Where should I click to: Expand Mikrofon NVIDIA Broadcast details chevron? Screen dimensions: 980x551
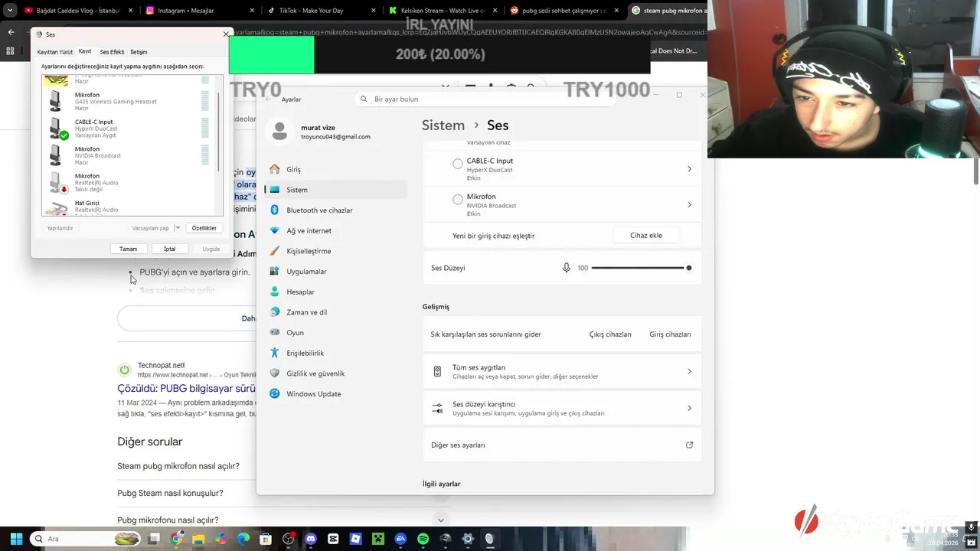[689, 204]
